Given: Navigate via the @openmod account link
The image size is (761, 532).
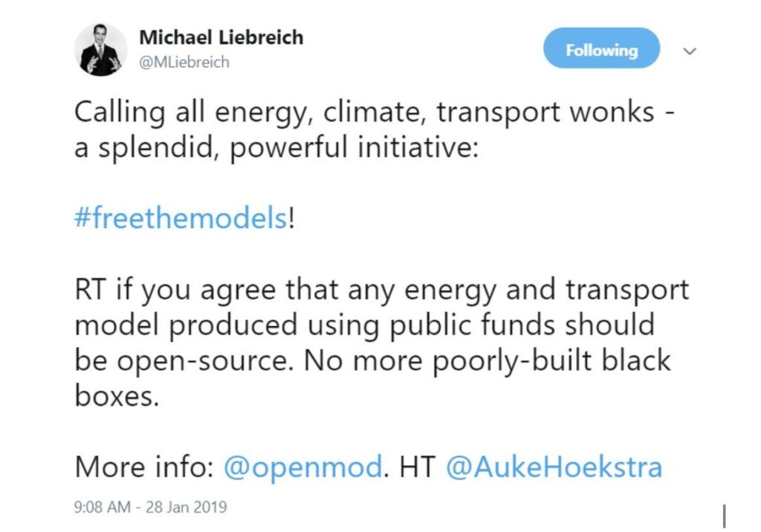Looking at the screenshot, I should tap(302, 467).
